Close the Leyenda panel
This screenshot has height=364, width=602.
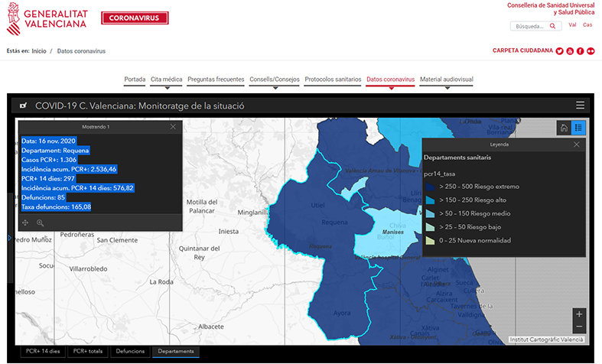[x=577, y=144]
